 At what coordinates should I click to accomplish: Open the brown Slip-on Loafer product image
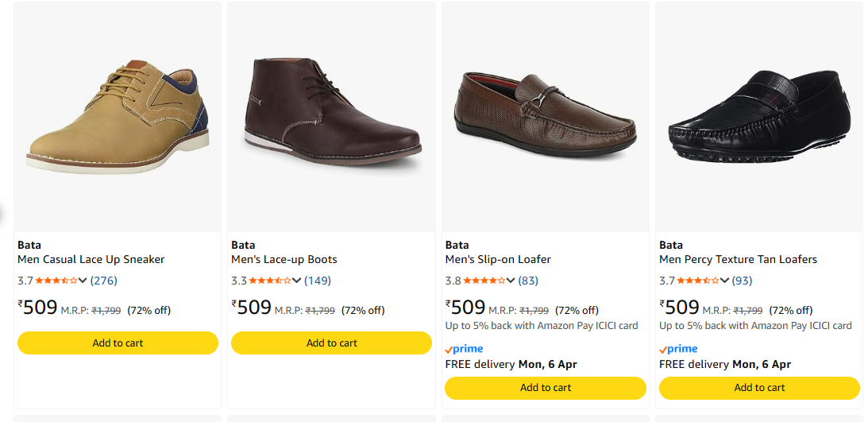point(546,115)
